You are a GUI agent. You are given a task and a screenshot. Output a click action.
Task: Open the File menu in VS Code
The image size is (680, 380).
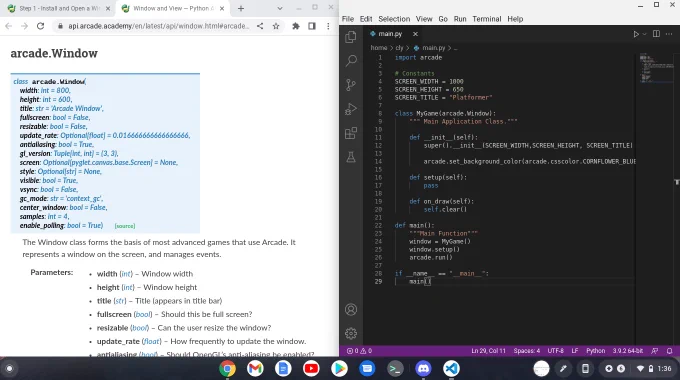point(348,19)
